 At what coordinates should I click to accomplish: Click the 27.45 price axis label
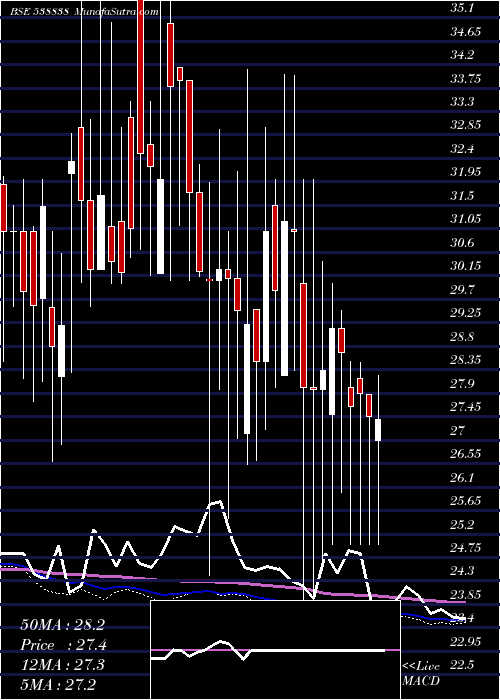[467, 406]
